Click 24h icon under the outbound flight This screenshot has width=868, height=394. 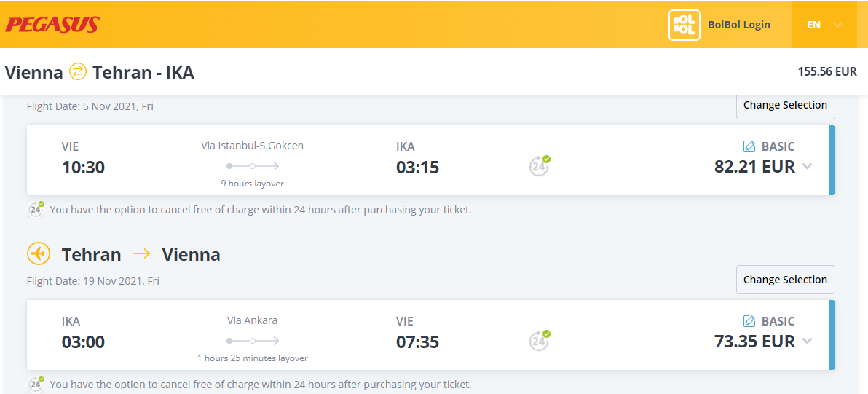[x=36, y=210]
